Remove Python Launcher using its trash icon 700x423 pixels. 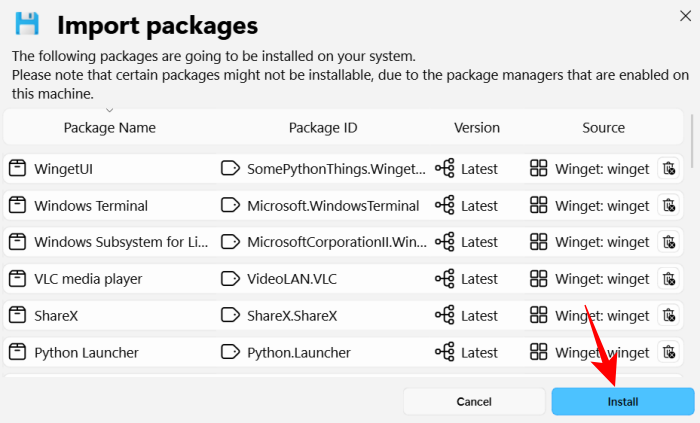(669, 352)
